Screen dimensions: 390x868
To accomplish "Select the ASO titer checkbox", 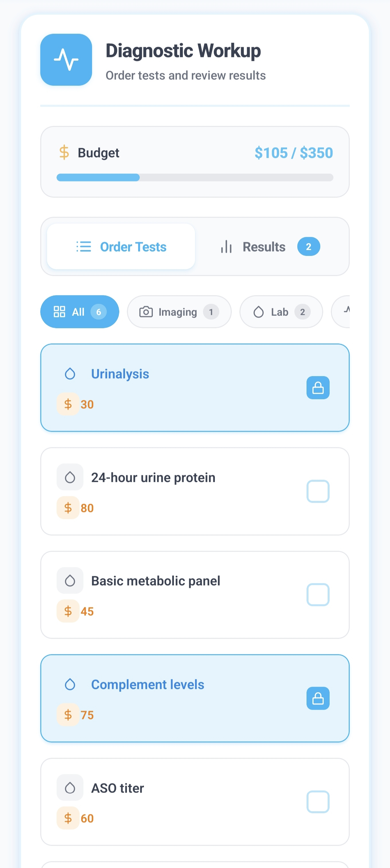I will (x=317, y=802).
